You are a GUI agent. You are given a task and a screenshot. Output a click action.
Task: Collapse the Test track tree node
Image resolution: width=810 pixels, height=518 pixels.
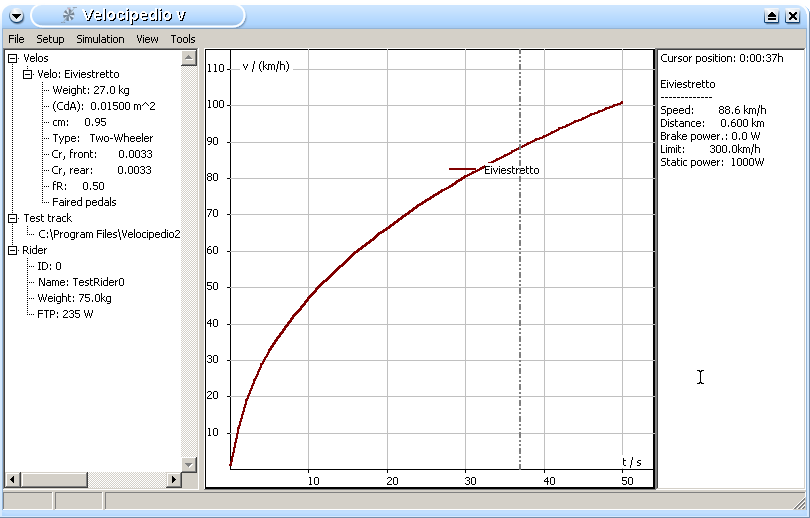pos(12,218)
